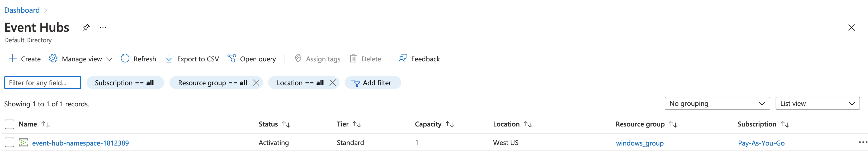Open the Pay-As-You-Go subscription

(x=761, y=143)
